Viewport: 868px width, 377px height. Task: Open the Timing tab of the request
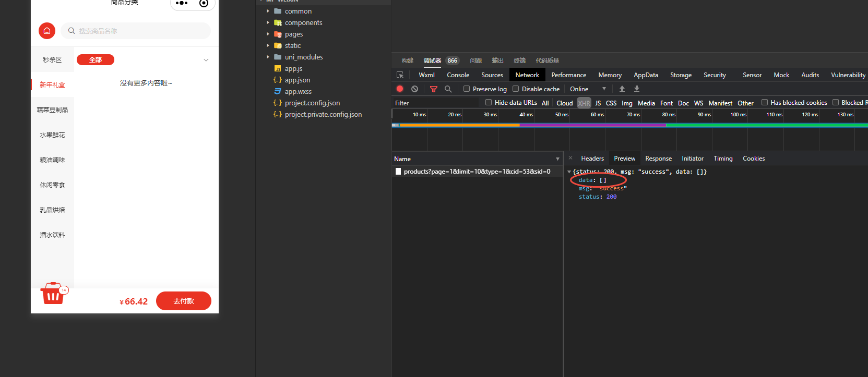click(723, 159)
